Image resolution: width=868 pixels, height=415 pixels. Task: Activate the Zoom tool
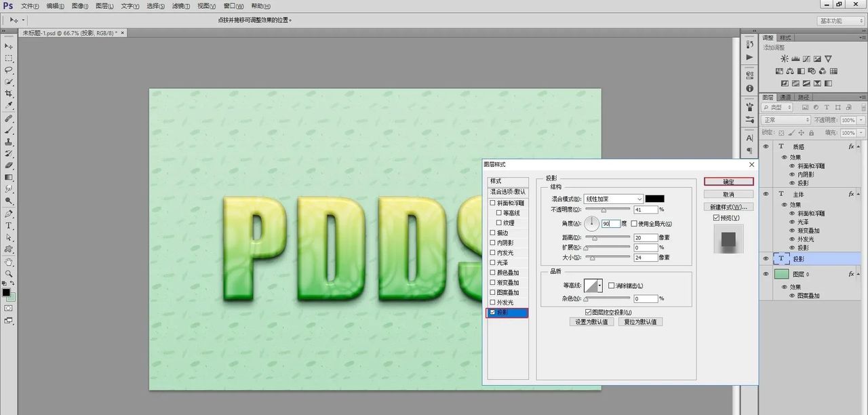tap(9, 273)
